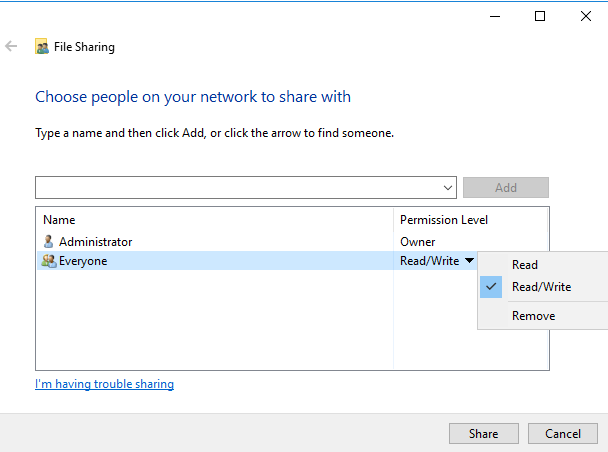Minimize the File Sharing window
This screenshot has width=608, height=452.
pos(495,16)
